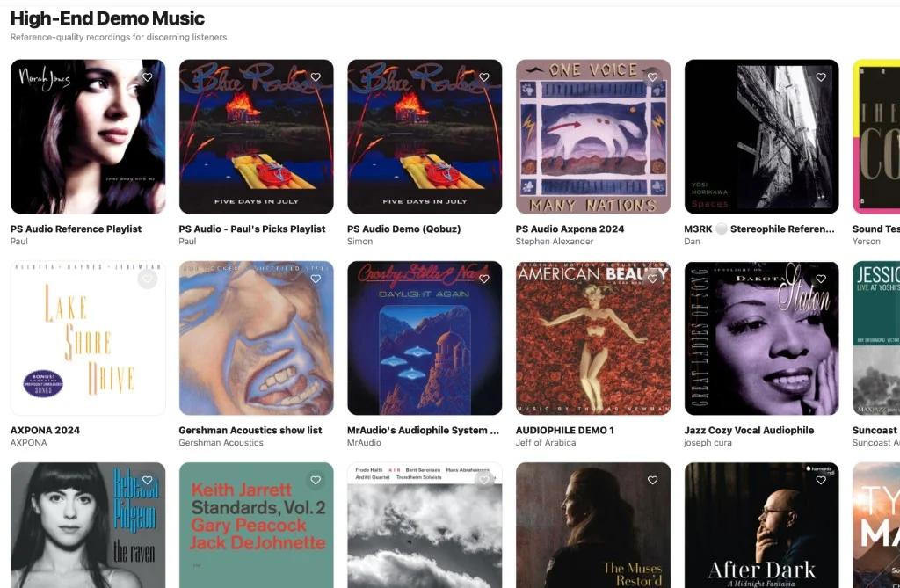Heart the AUDIOPHILE DEMO 1 playlist
Screen dimensions: 900x588
tap(653, 279)
